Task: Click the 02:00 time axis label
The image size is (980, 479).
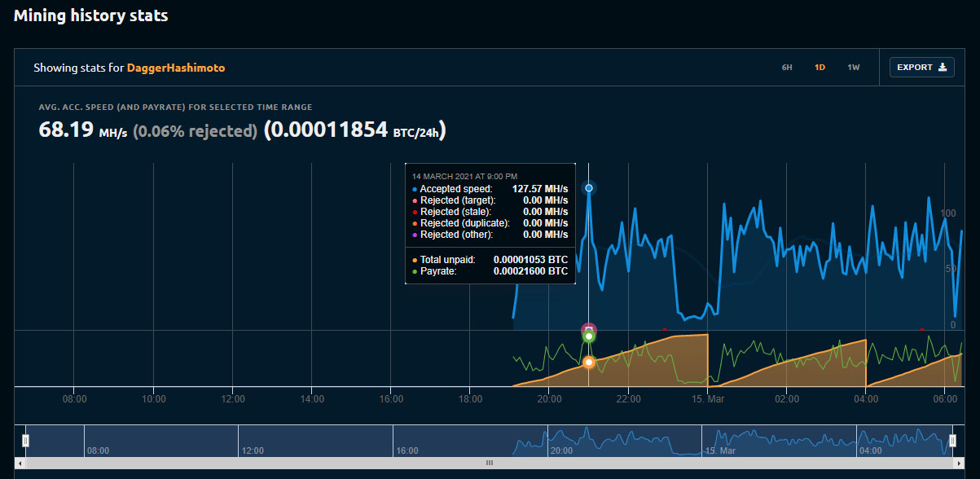Action: click(786, 399)
